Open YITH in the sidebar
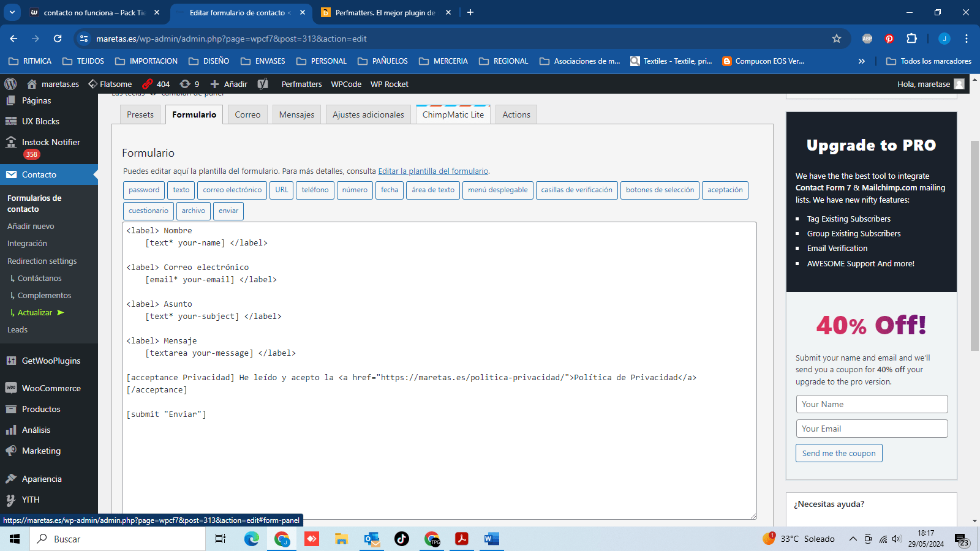Viewport: 980px width, 551px height. (31, 500)
